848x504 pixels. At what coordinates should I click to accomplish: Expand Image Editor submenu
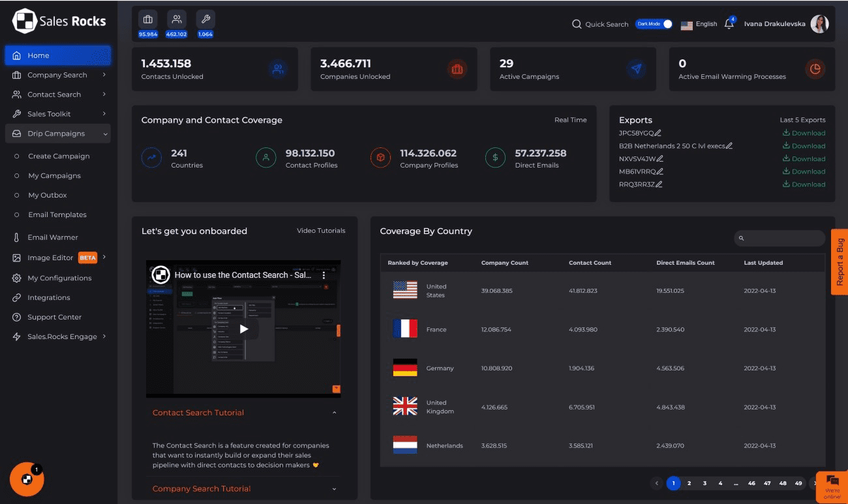coord(104,258)
